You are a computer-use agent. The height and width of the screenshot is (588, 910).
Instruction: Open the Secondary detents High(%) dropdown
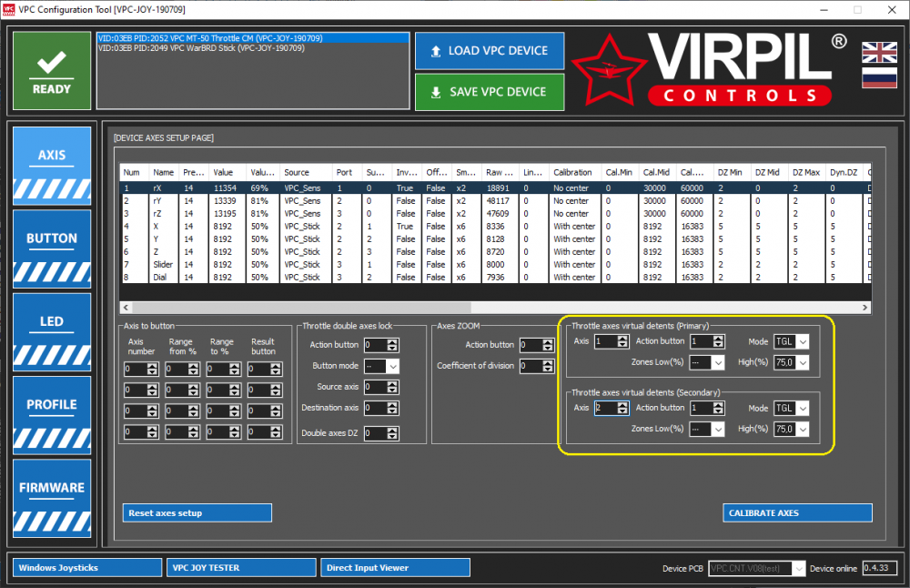pyautogui.click(x=791, y=430)
